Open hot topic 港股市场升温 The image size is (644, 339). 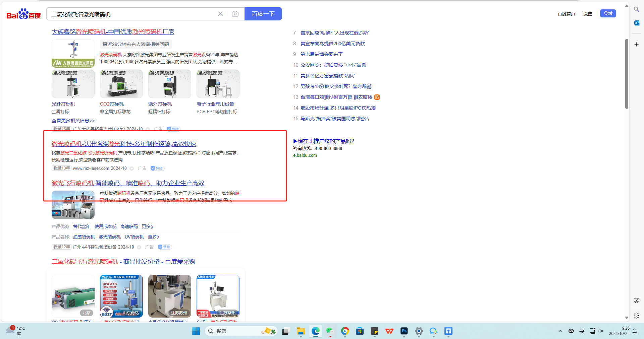(x=338, y=108)
